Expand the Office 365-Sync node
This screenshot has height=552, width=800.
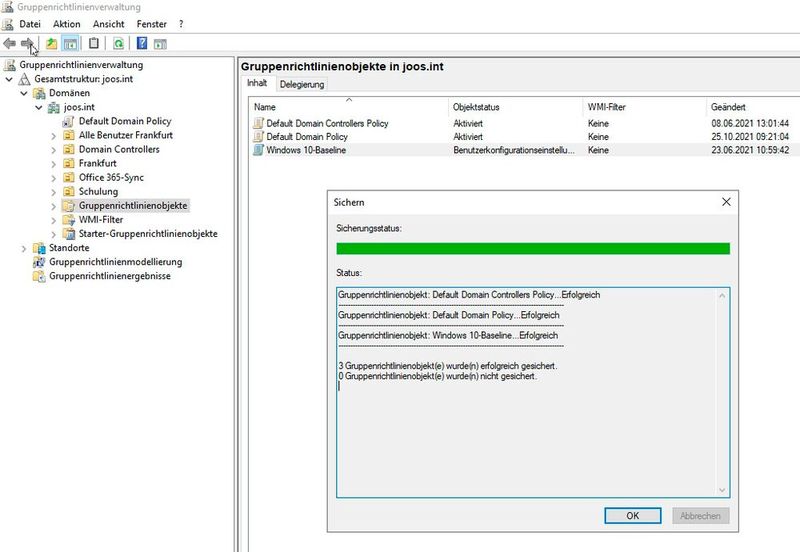pos(54,178)
